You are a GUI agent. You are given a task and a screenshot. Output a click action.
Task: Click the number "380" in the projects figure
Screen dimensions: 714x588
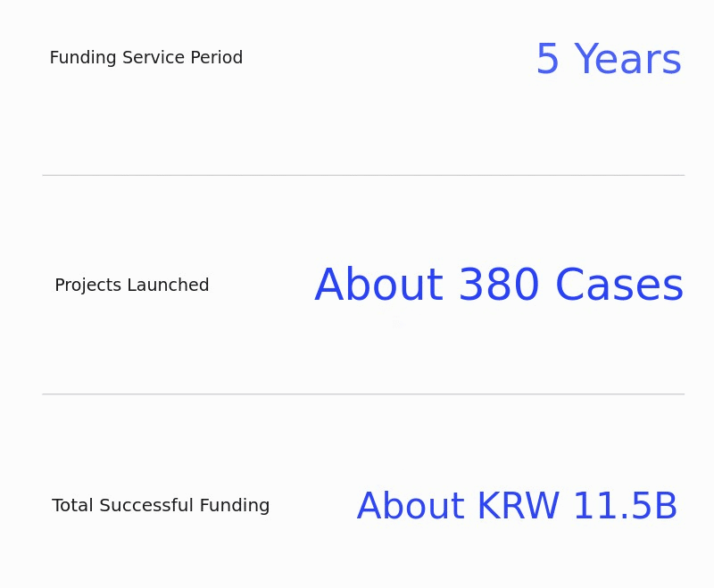498,286
